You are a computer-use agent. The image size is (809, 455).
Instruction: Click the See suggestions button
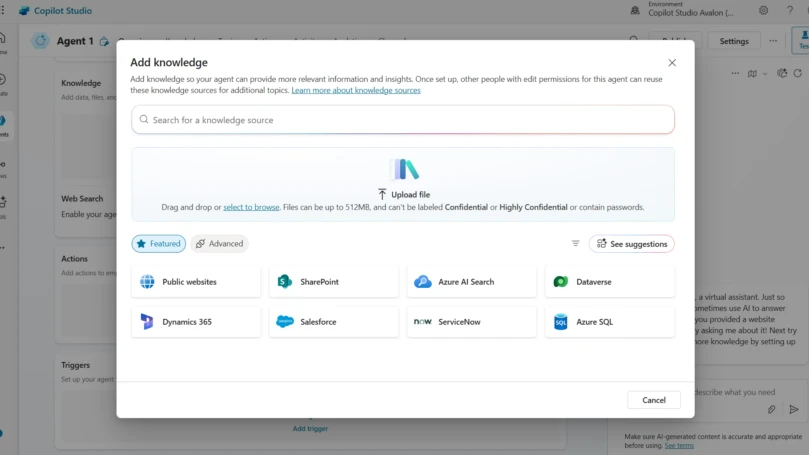coord(631,244)
